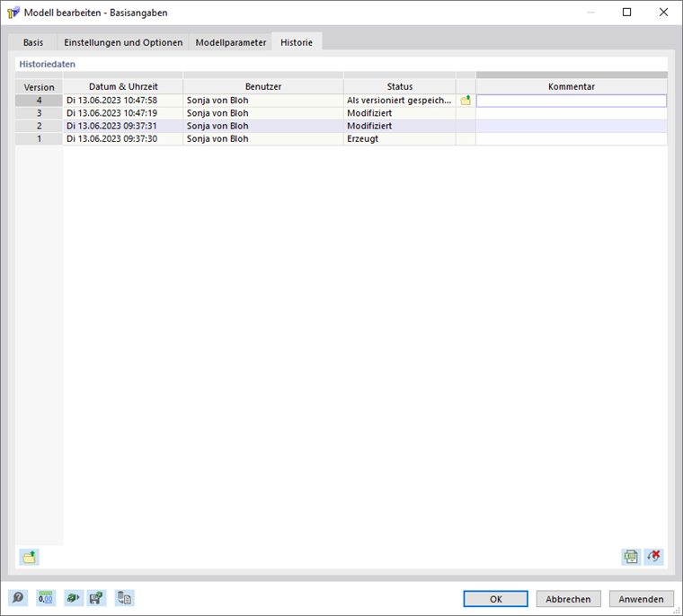Screen dimensions: 683x616
Task: Select version row number 1
Action: click(40, 139)
